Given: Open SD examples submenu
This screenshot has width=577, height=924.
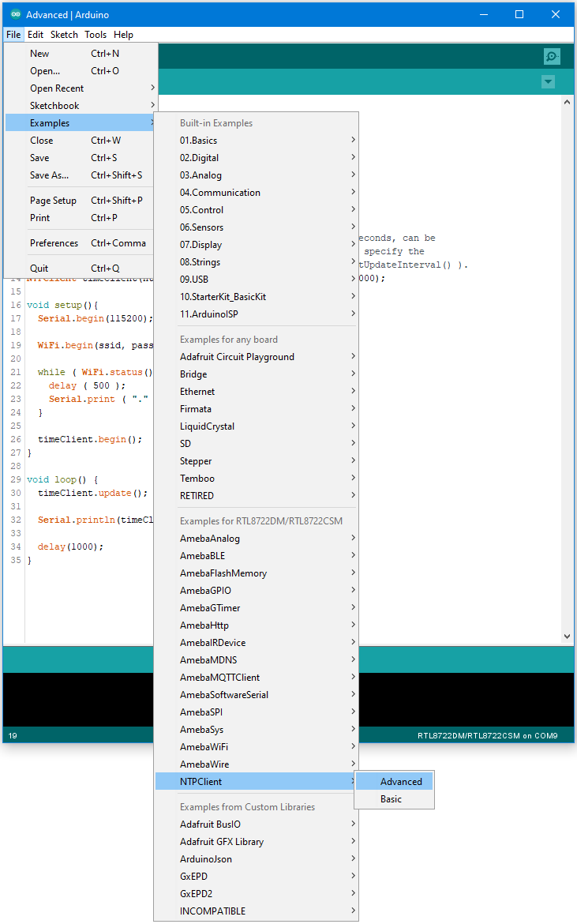Looking at the screenshot, I should [x=256, y=444].
